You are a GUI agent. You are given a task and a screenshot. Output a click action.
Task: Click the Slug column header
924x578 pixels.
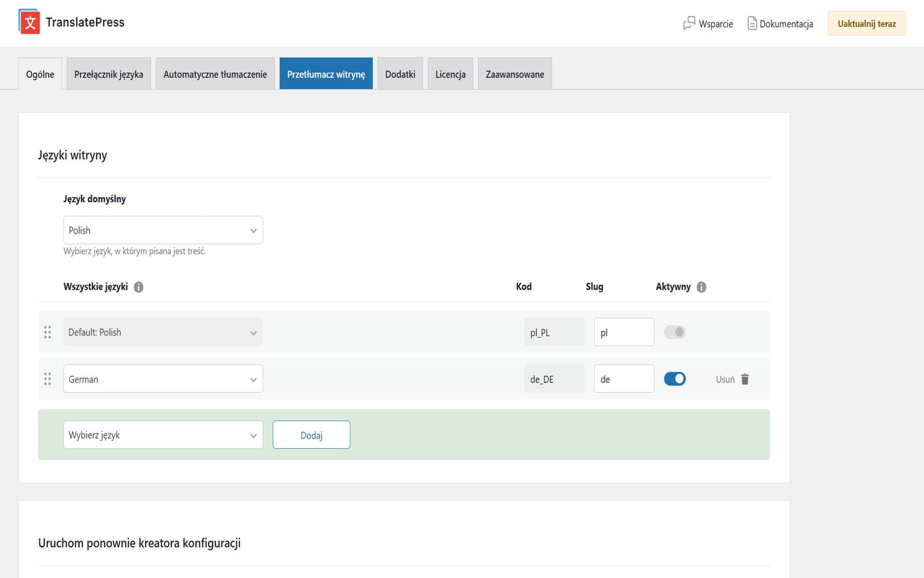click(x=594, y=286)
